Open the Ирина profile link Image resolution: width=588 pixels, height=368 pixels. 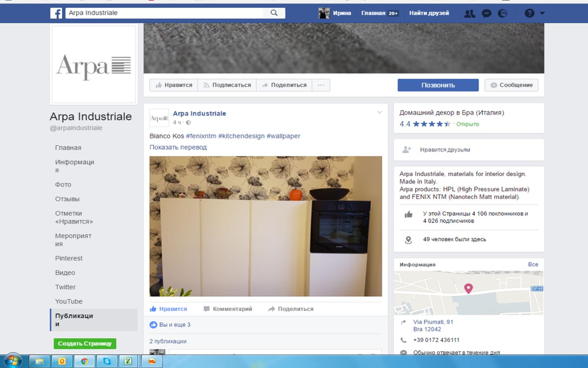[342, 13]
